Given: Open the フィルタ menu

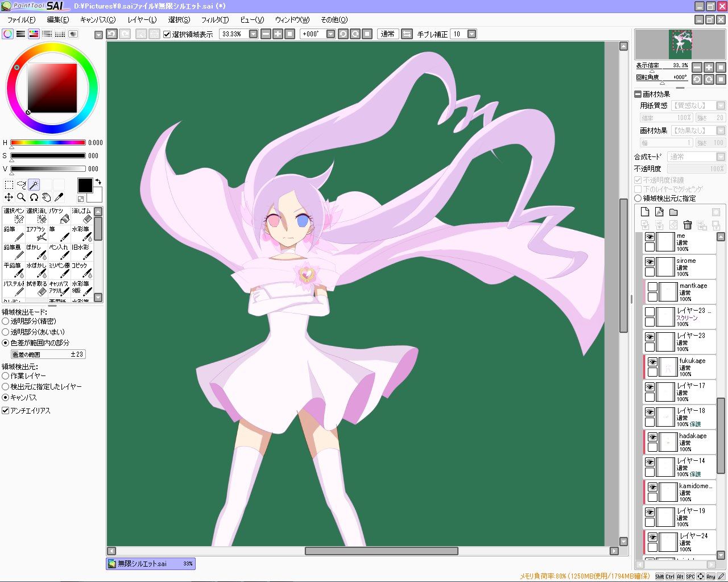Looking at the screenshot, I should point(215,20).
